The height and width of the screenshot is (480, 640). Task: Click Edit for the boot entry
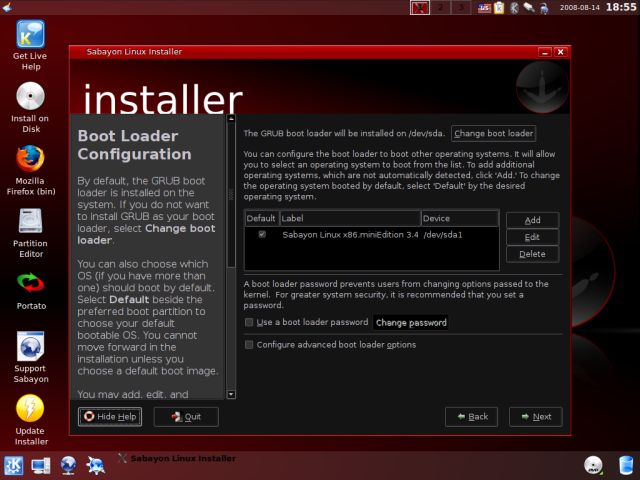tap(532, 237)
